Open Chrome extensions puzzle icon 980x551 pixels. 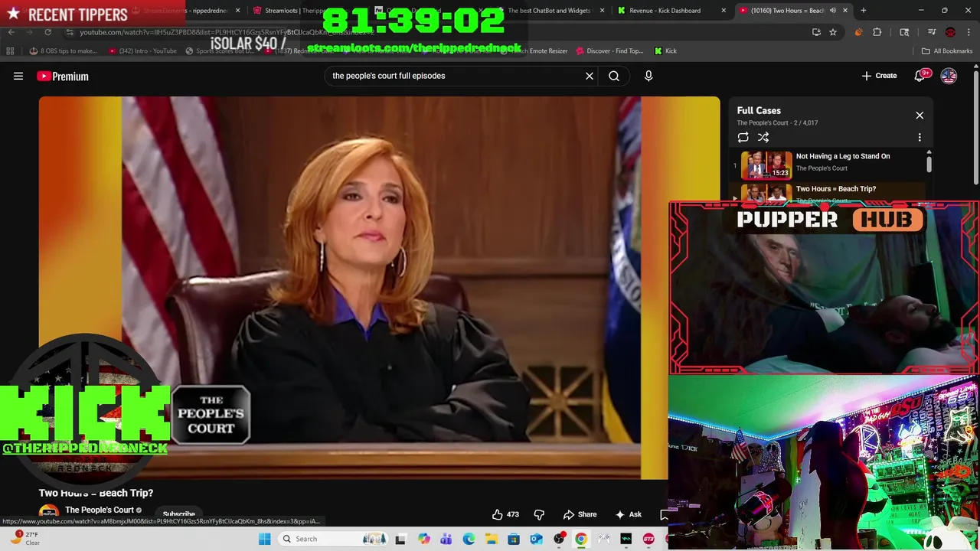click(x=877, y=32)
